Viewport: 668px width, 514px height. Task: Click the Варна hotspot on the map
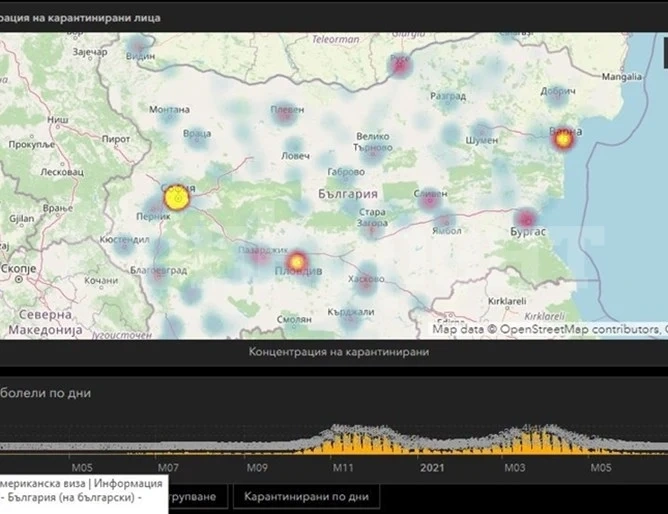tap(563, 139)
